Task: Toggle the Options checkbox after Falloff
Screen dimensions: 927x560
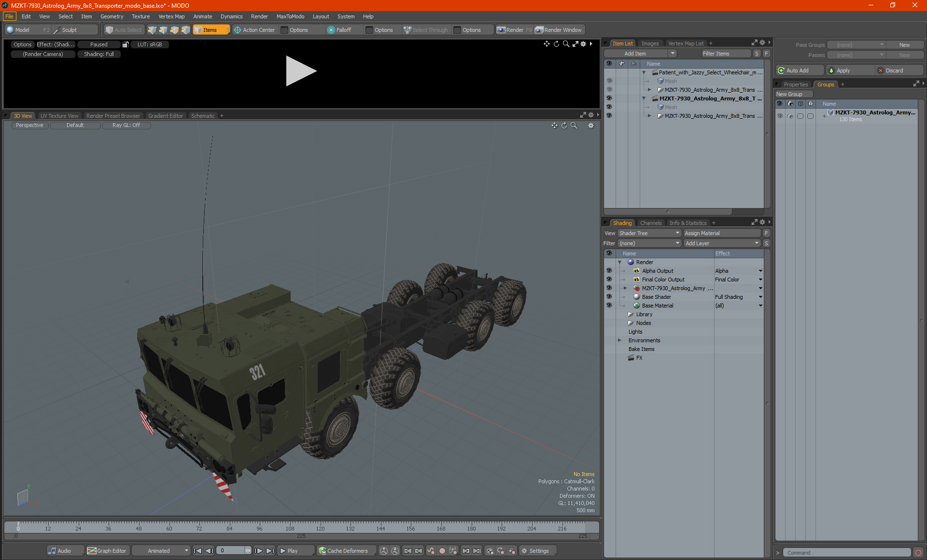Action: 369,30
